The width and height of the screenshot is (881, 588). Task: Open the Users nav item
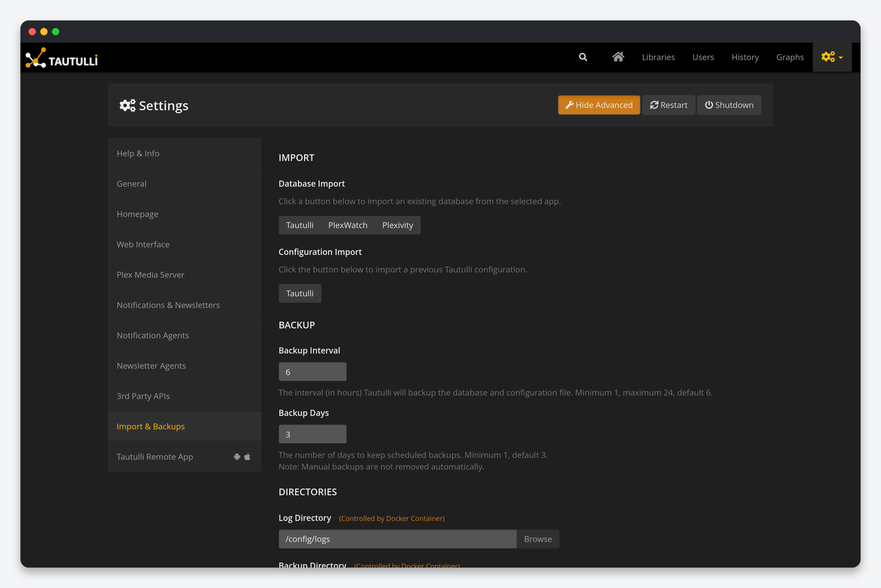(x=703, y=57)
